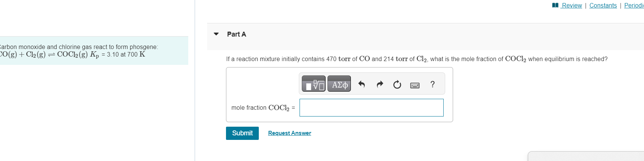Click the Request Answer link

click(289, 133)
